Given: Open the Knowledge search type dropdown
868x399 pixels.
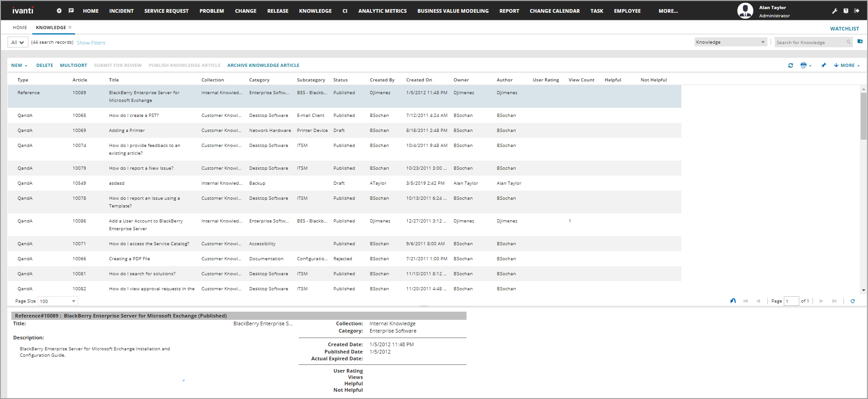Looking at the screenshot, I should (x=730, y=42).
